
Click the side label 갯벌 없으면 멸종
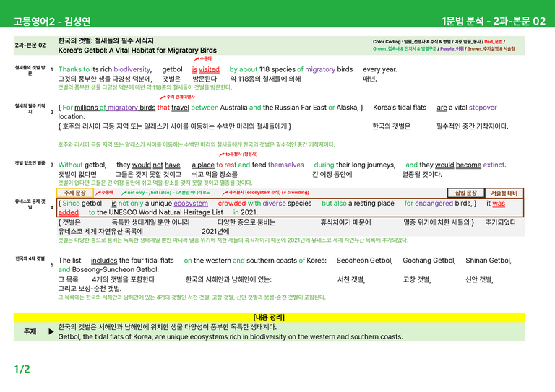pos(30,163)
